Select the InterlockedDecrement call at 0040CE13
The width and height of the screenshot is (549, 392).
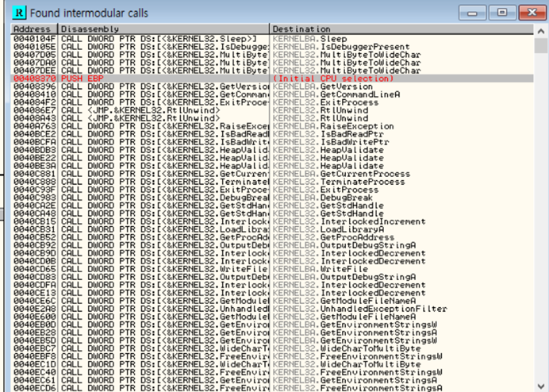coord(272,293)
